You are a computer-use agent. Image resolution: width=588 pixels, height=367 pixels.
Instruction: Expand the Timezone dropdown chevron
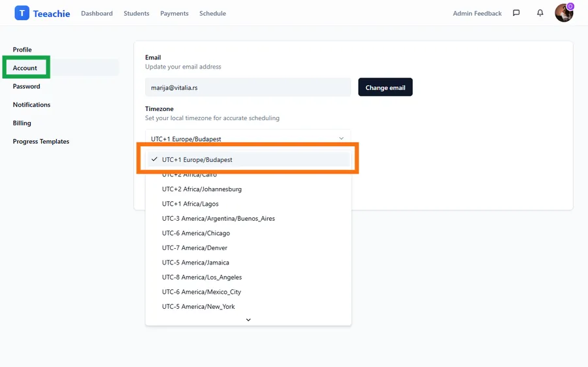point(341,138)
